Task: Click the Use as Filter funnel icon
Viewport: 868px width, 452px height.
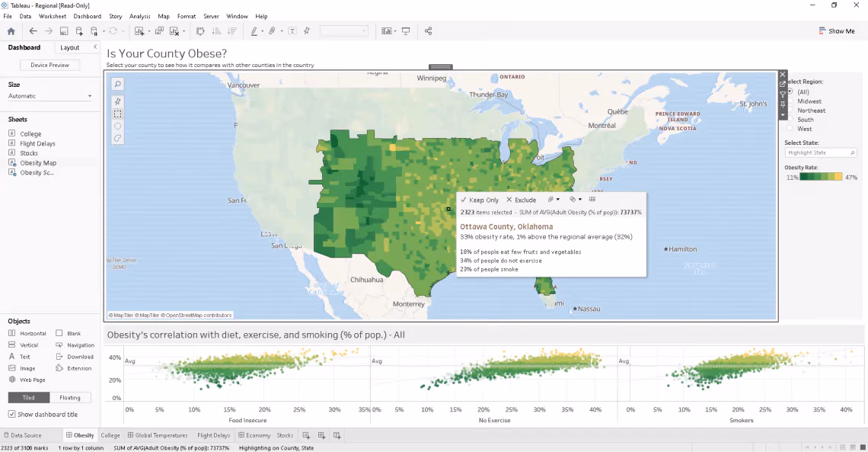Action: tap(783, 95)
